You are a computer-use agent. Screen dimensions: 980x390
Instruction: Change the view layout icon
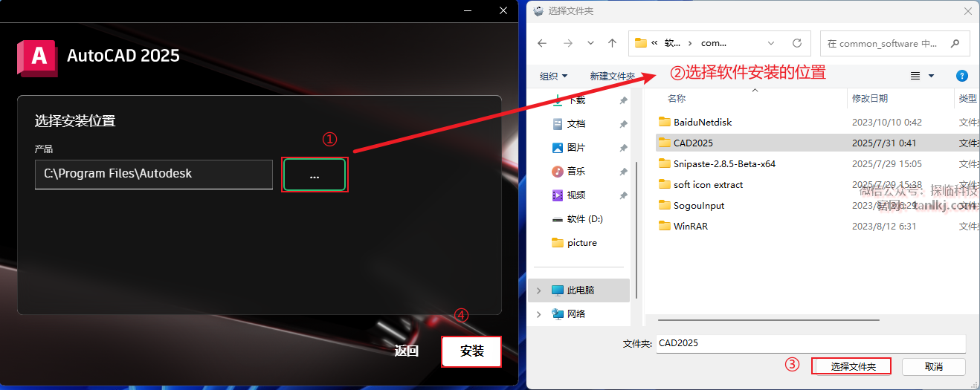[x=915, y=76]
